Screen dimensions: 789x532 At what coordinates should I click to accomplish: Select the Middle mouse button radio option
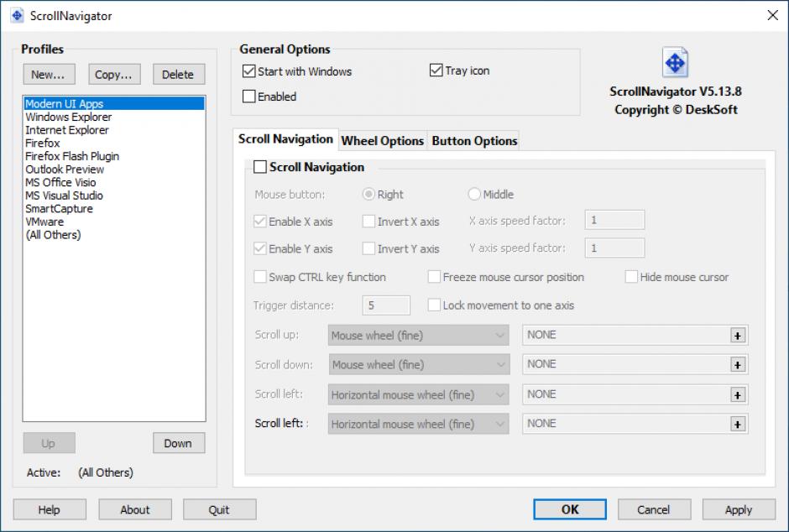coord(474,195)
